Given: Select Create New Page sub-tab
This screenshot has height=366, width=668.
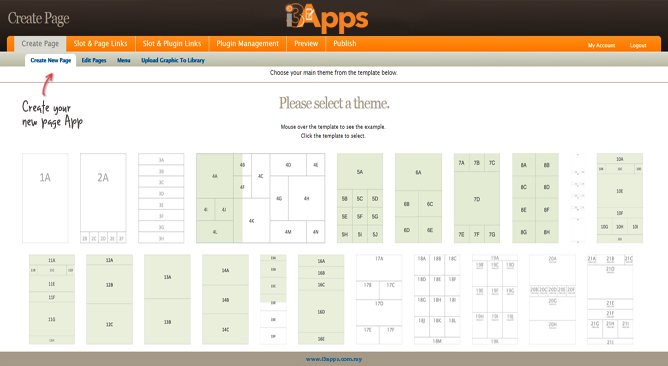Looking at the screenshot, I should click(x=51, y=60).
